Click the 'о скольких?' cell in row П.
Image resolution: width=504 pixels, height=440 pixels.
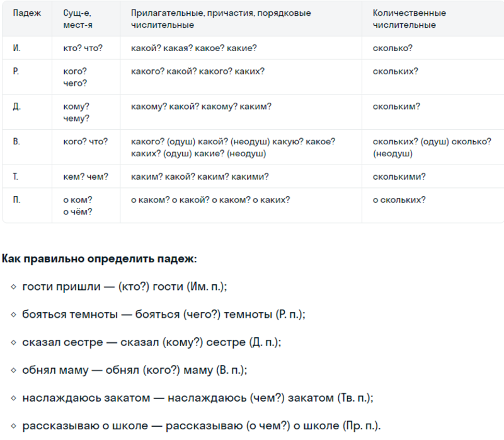pos(433,206)
